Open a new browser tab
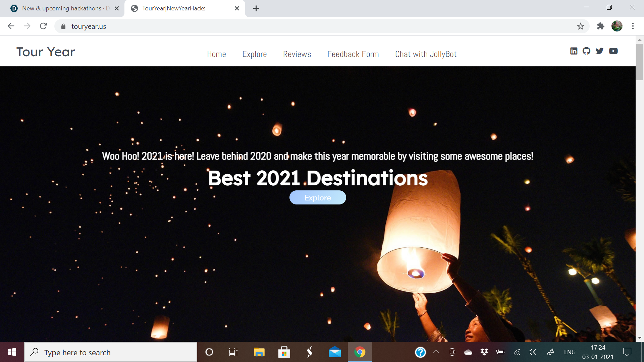This screenshot has width=644, height=362. [x=256, y=8]
